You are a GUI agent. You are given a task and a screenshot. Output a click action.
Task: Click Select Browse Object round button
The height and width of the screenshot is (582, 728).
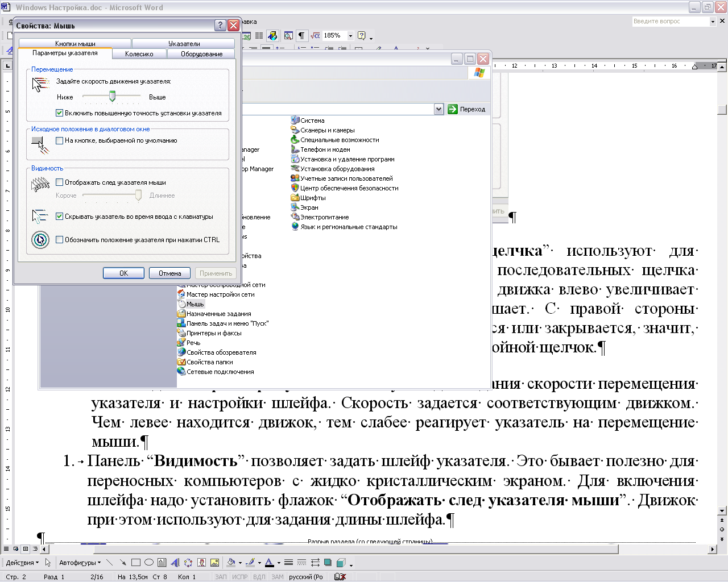click(722, 530)
